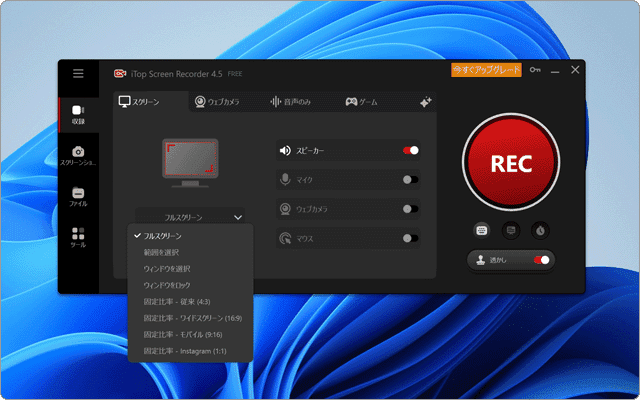Choose ウィンドウを選択 from the list

tap(190, 269)
